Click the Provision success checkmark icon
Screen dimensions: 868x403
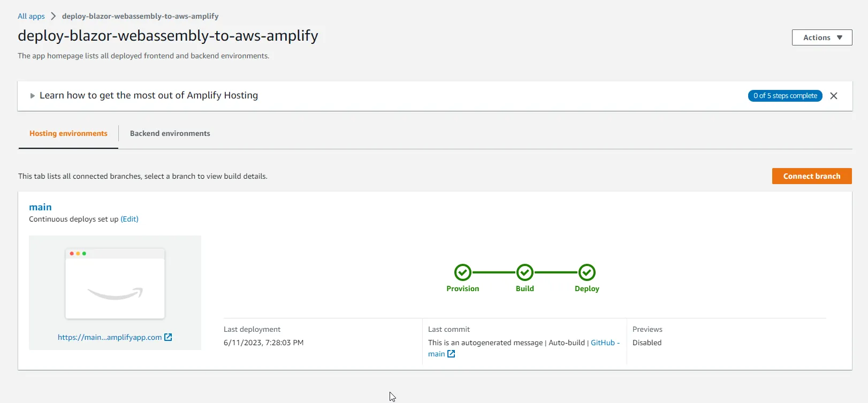tap(463, 272)
